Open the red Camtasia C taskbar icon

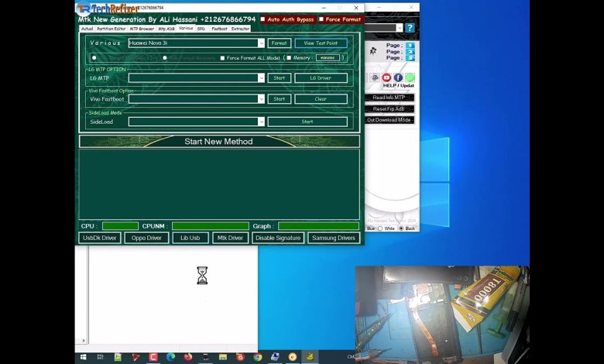[x=153, y=357]
